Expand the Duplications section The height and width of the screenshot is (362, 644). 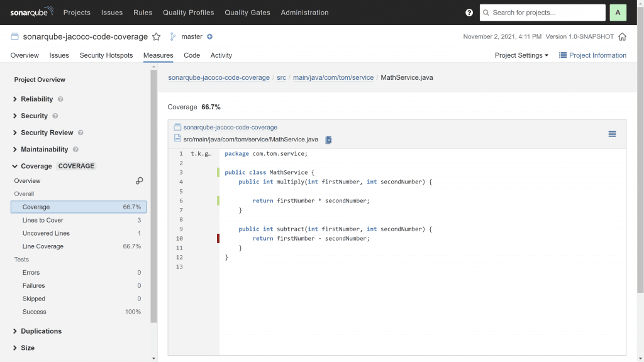(x=41, y=331)
